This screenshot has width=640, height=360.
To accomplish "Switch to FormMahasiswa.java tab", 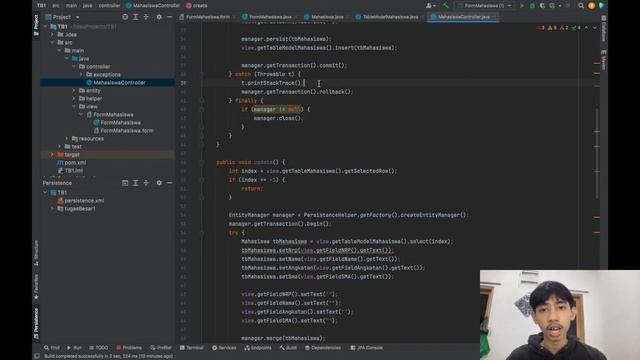I will pyautogui.click(x=269, y=17).
